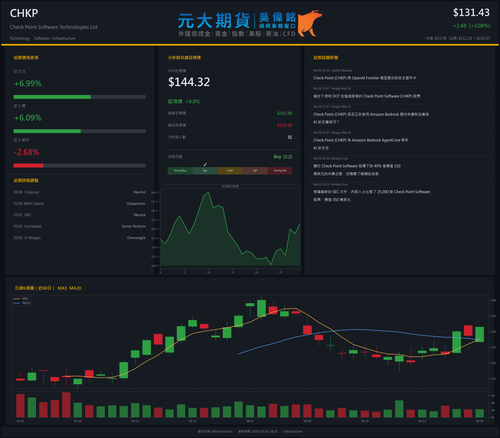The width and height of the screenshot is (500, 438).
Task: Click the MA5 legend entry on candlestick chart
Action: click(x=22, y=299)
